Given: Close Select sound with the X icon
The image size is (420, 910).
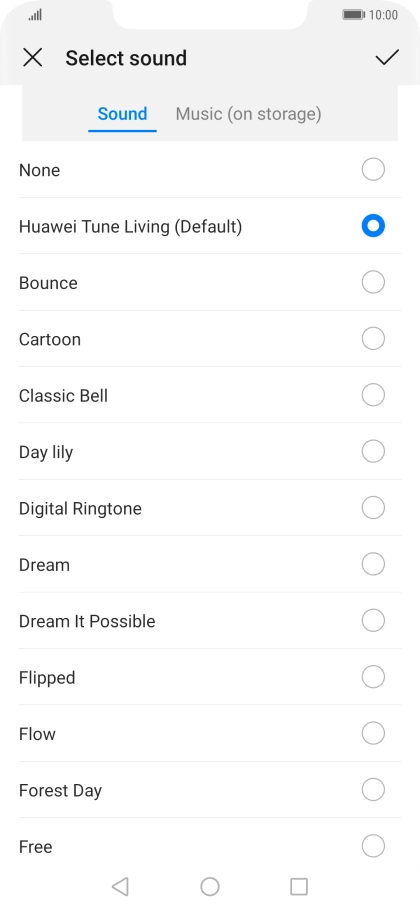Looking at the screenshot, I should (x=32, y=57).
